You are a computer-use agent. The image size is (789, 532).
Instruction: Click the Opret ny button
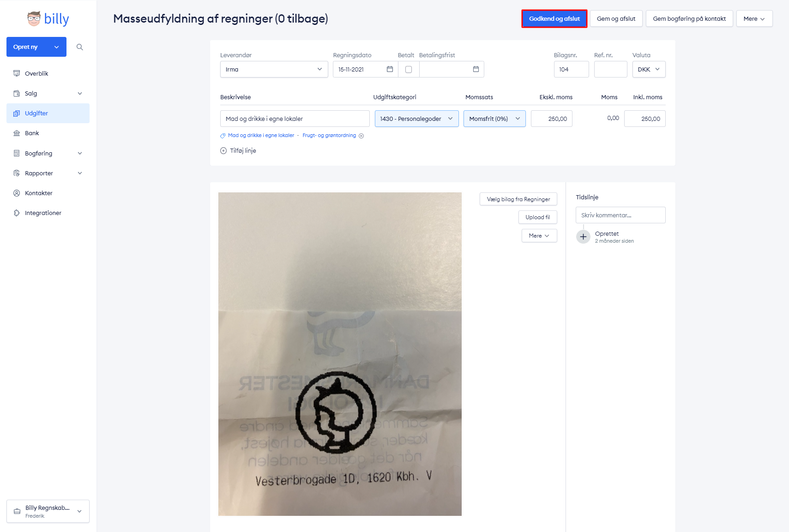tap(36, 47)
